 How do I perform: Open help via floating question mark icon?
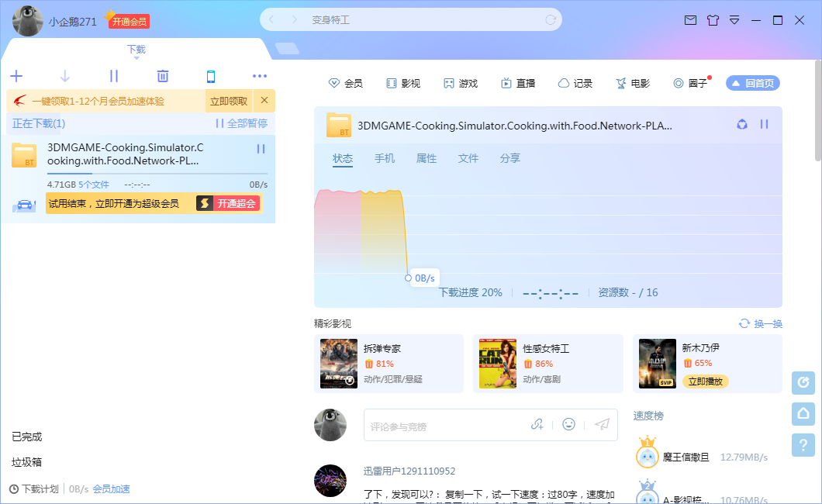point(803,445)
